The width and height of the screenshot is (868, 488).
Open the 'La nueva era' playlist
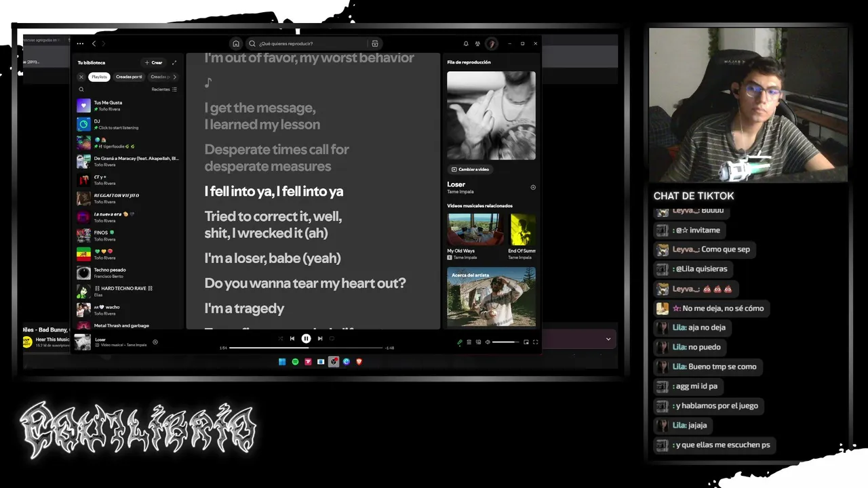127,218
